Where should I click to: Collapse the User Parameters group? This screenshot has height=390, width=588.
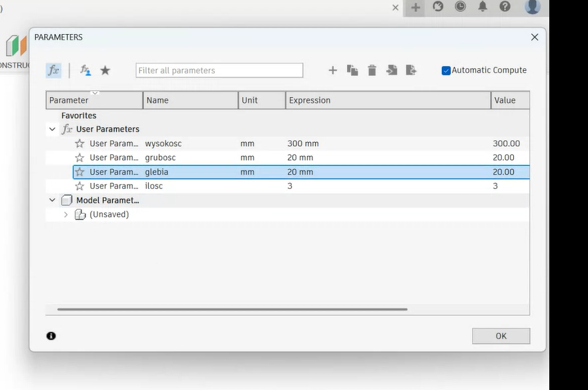tap(52, 130)
